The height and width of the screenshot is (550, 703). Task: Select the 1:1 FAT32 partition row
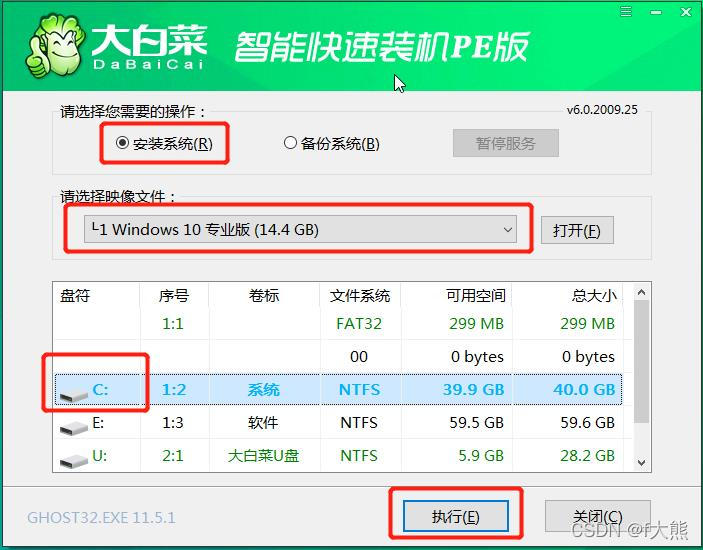point(338,324)
